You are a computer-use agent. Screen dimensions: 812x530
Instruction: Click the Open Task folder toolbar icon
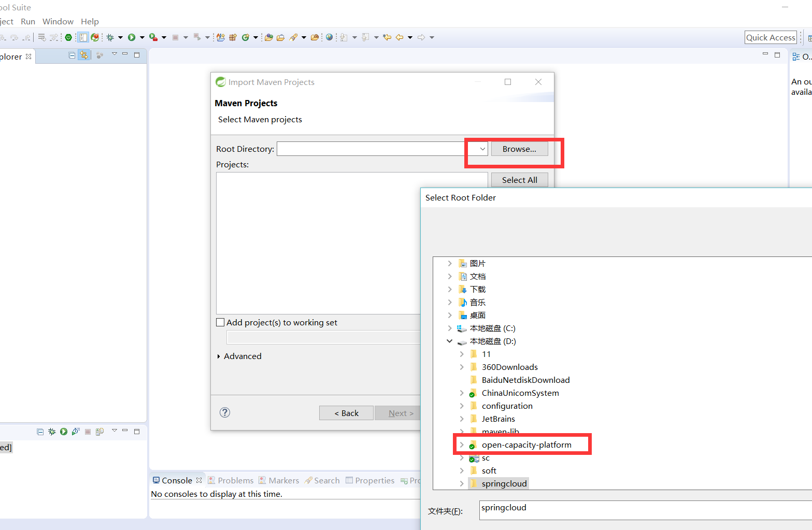[280, 37]
